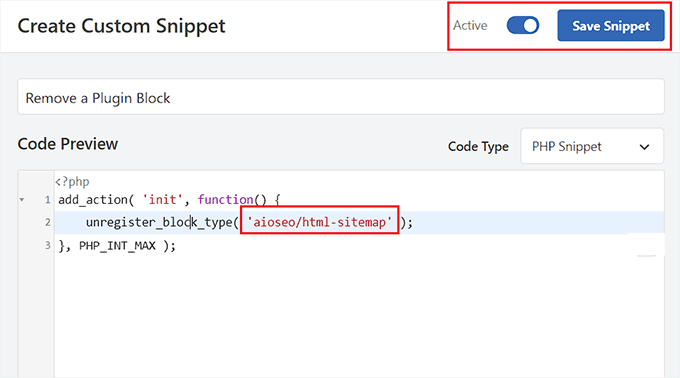The image size is (680, 378).
Task: Click 'PHP_INT_MAX' on line 3
Action: click(117, 246)
